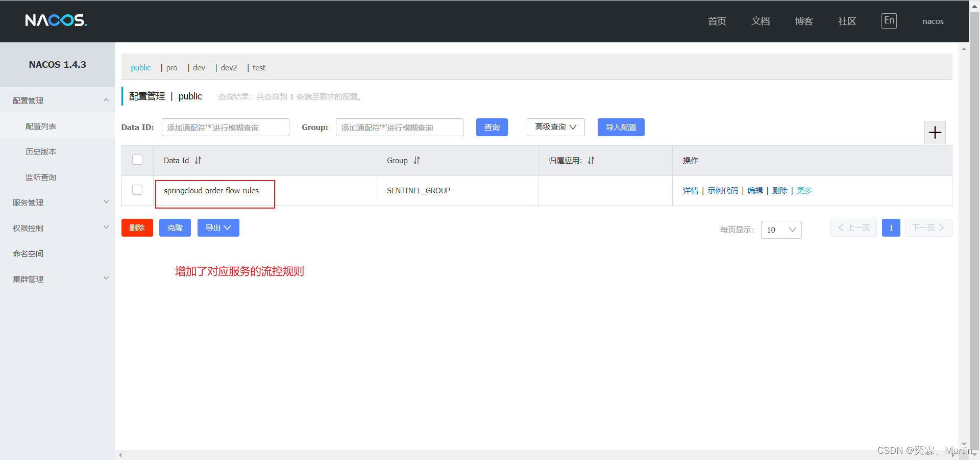Click the Data ID search input field
The image size is (980, 460).
tap(225, 127)
